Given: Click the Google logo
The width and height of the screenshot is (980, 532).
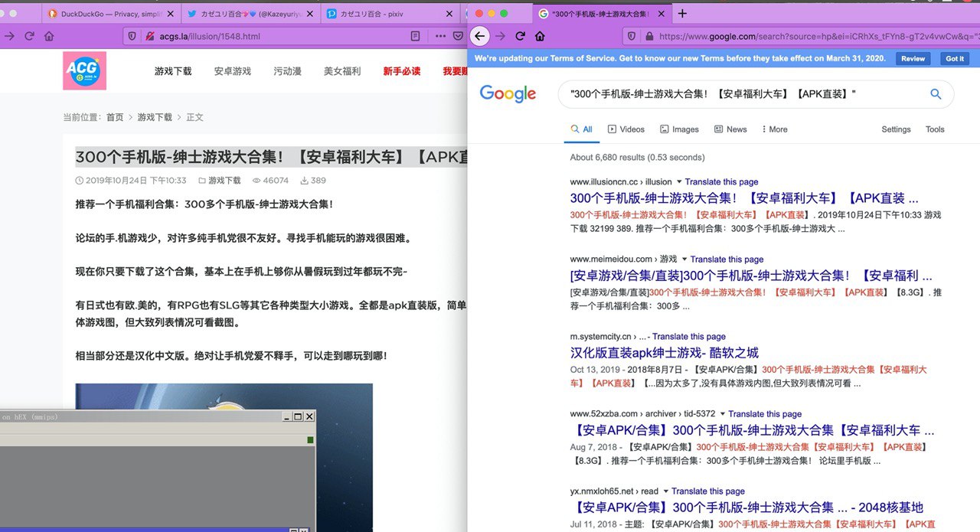Looking at the screenshot, I should 508,93.
